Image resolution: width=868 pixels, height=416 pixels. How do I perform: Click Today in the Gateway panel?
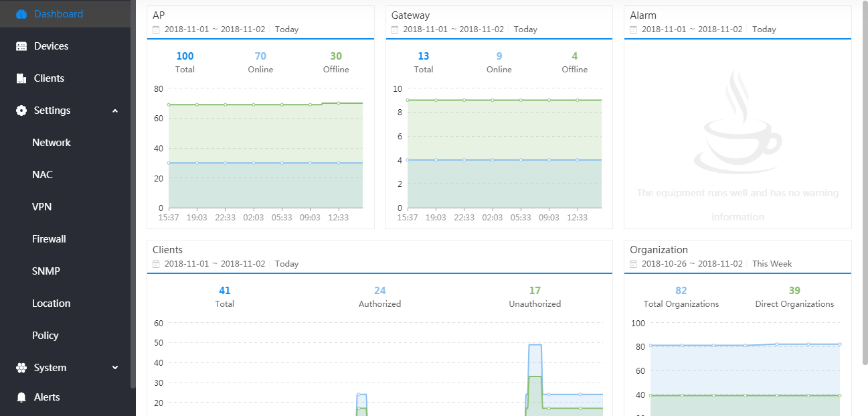click(x=525, y=29)
